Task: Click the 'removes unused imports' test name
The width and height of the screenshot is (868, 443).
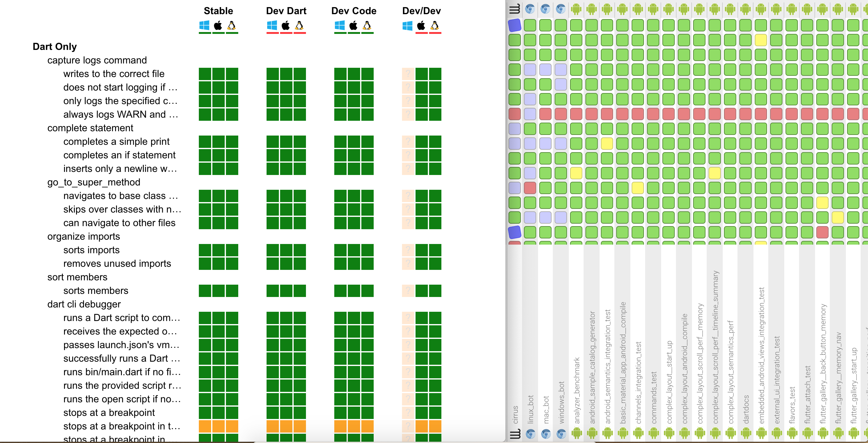Action: click(117, 264)
